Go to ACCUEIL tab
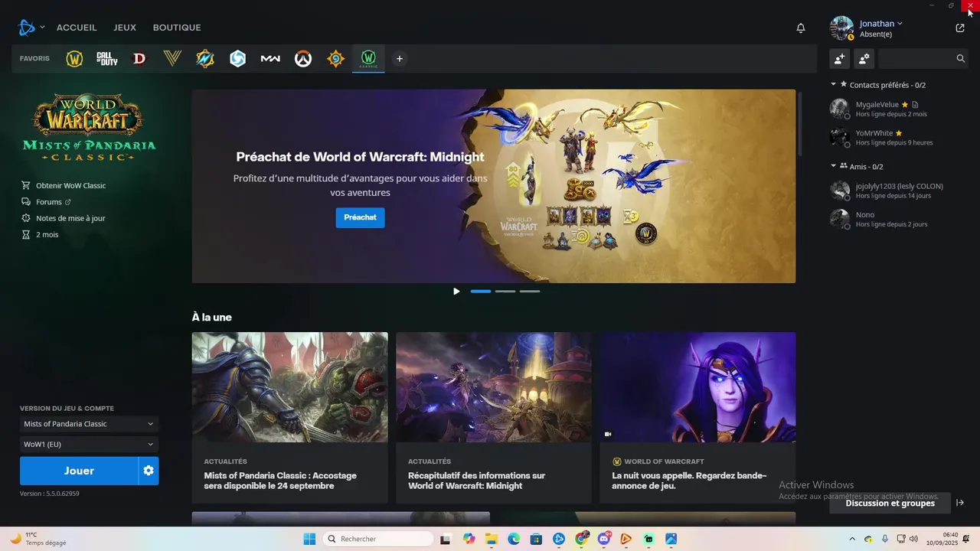Screen dimensions: 980x551 pyautogui.click(x=77, y=28)
